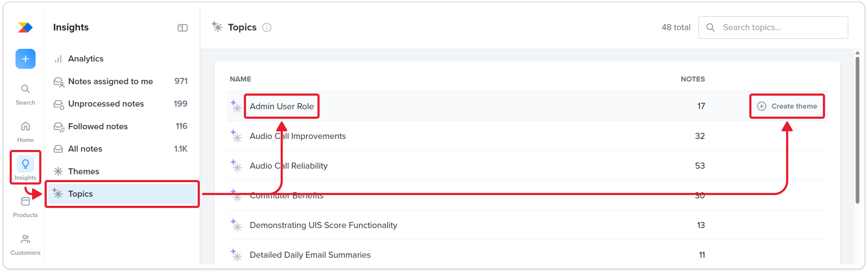The width and height of the screenshot is (868, 273).
Task: Click Create theme button
Action: click(787, 106)
